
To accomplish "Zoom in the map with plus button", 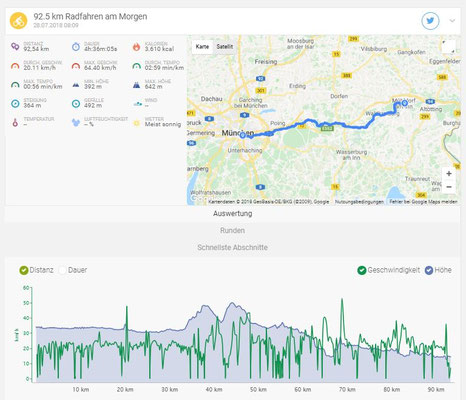I will click(449, 174).
